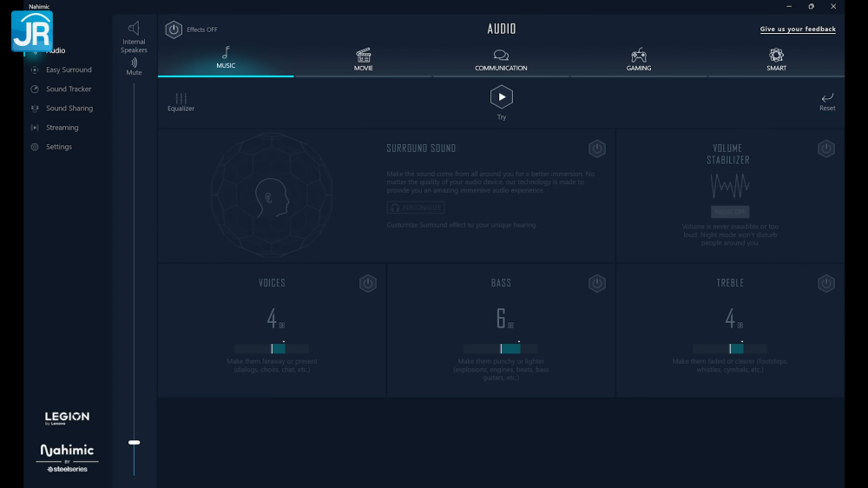Click the Give us your feedback link
Viewport: 868px width, 488px height.
pyautogui.click(x=797, y=30)
